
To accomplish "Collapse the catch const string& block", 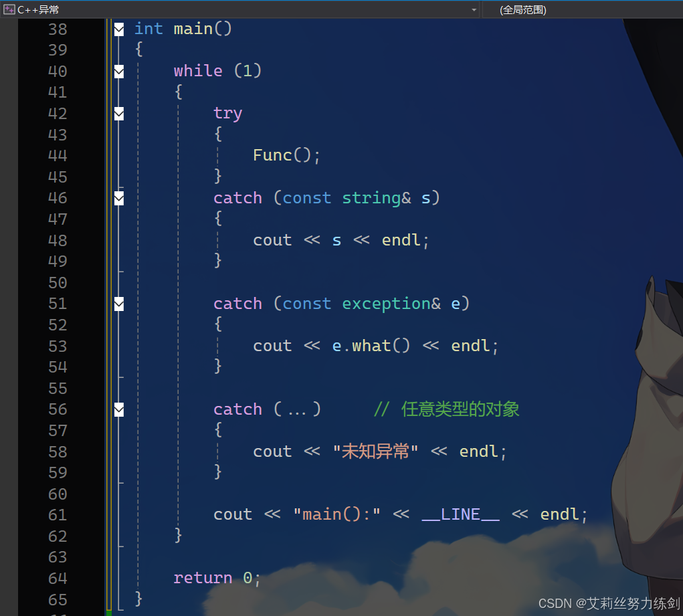I will (119, 198).
